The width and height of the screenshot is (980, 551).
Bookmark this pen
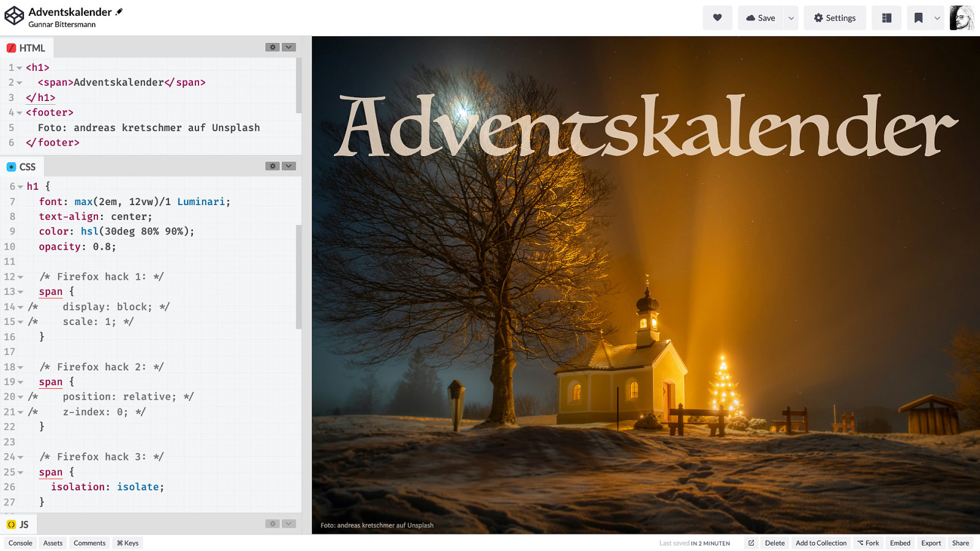tap(918, 18)
